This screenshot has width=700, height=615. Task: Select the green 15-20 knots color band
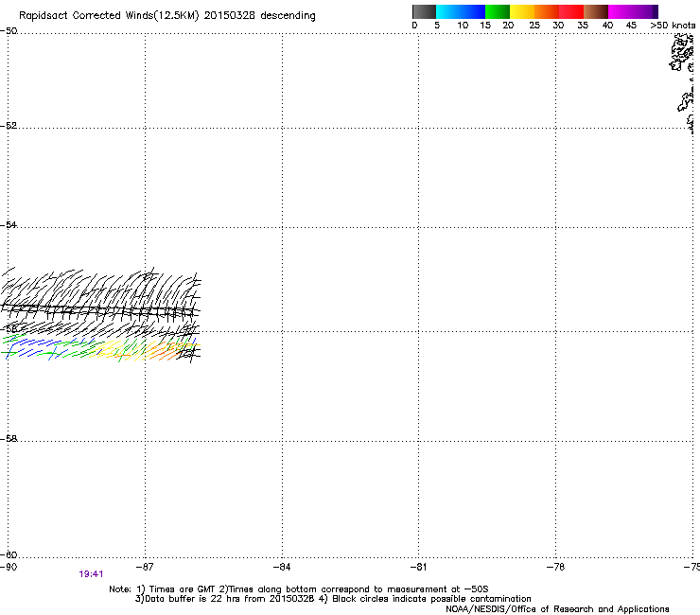click(x=498, y=11)
